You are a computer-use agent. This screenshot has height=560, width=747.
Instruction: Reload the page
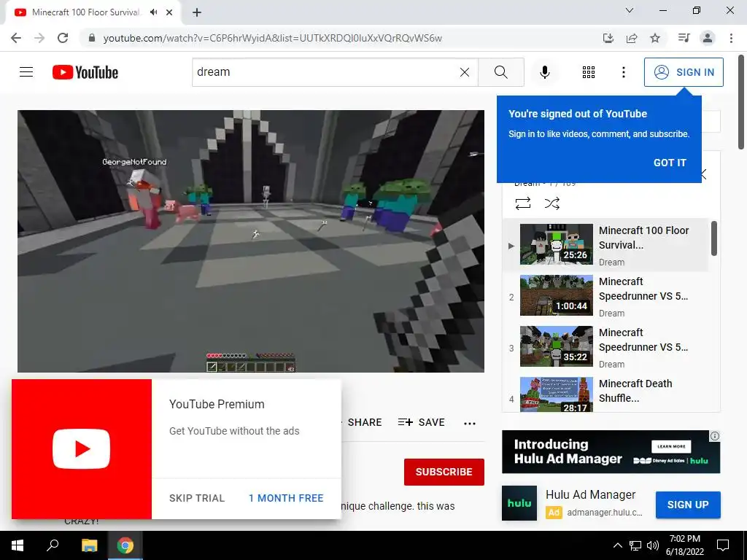(x=63, y=38)
